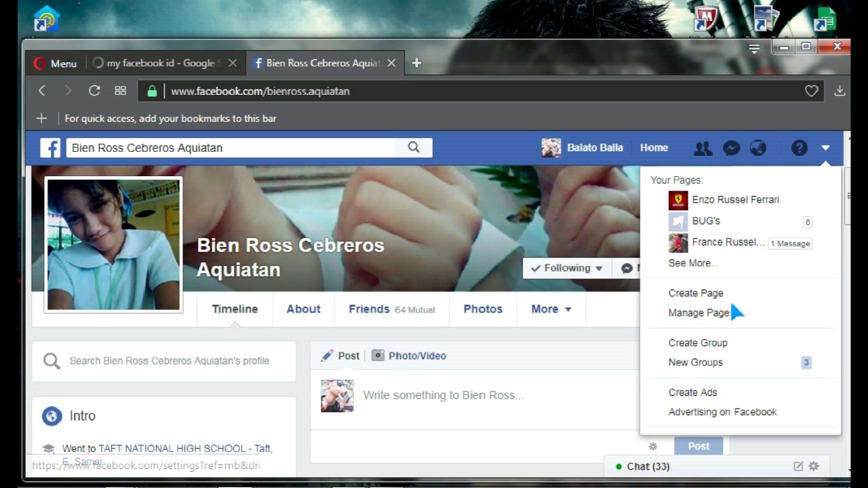Open Opera Speed Dial grid icon
This screenshot has width=868, height=488.
(121, 91)
